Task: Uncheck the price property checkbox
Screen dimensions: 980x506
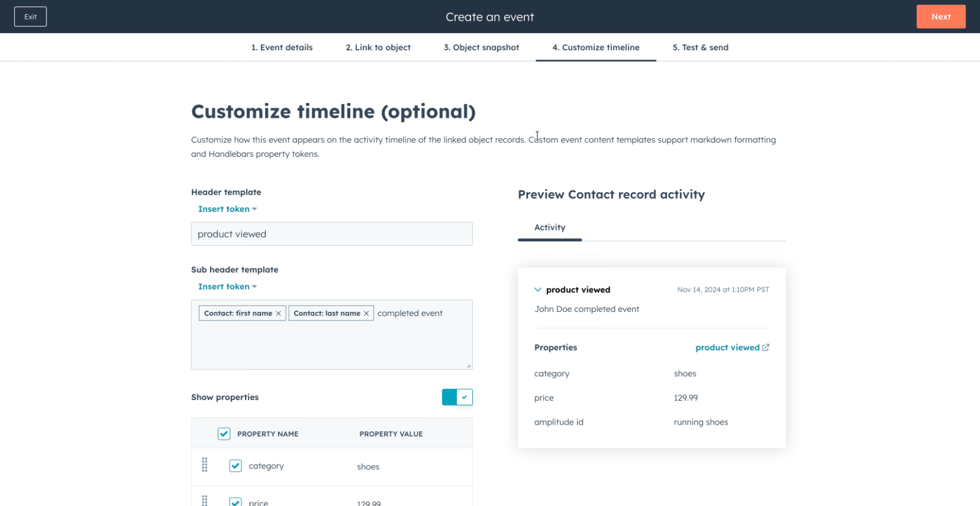Action: pos(235,502)
